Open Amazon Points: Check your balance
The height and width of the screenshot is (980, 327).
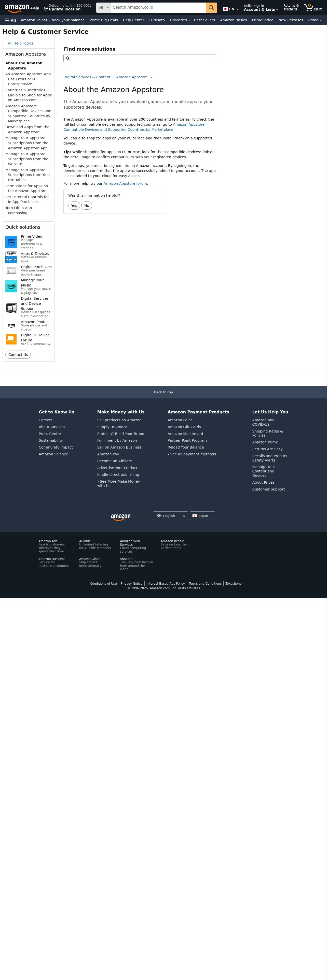pos(52,20)
